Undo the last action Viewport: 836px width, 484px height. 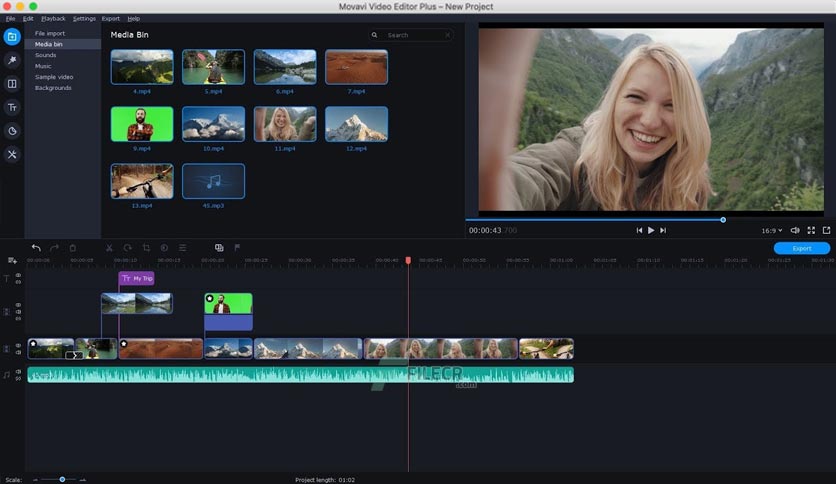[x=36, y=247]
